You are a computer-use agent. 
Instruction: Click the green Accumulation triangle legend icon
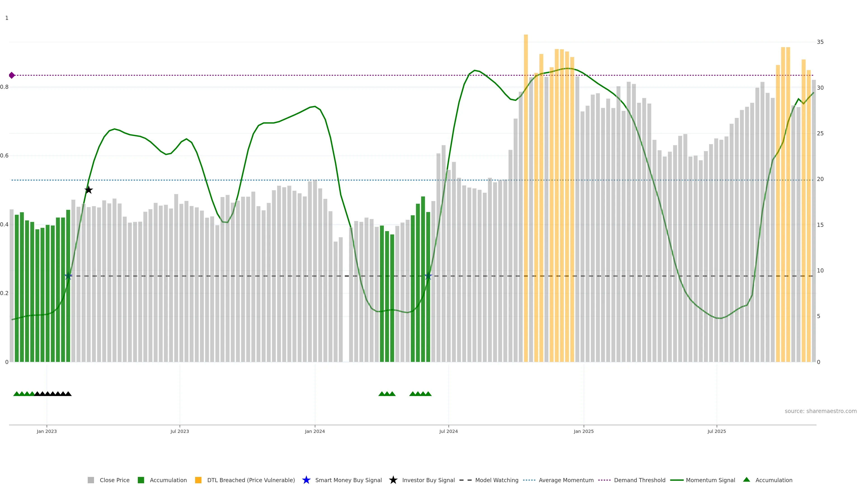746,480
